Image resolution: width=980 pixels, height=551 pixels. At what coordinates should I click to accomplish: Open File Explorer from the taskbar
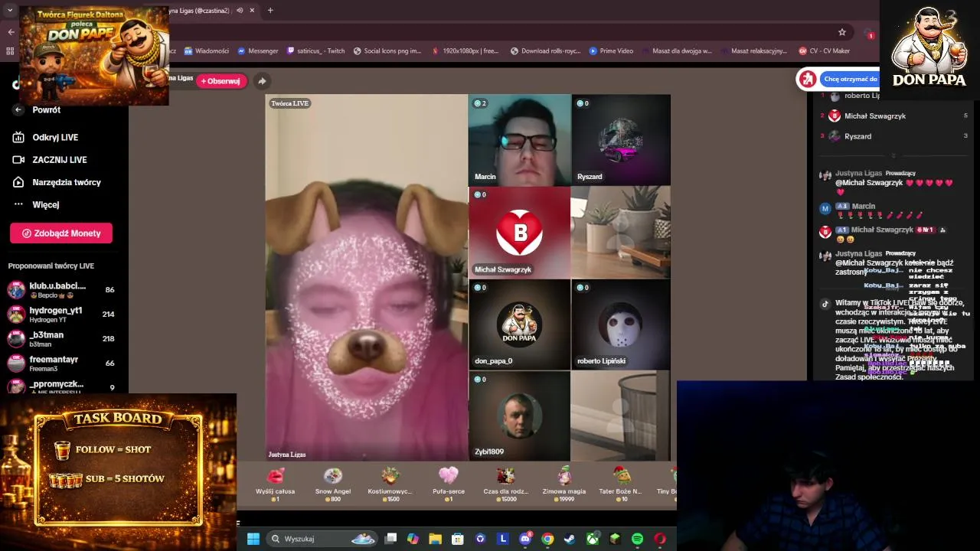coord(435,539)
